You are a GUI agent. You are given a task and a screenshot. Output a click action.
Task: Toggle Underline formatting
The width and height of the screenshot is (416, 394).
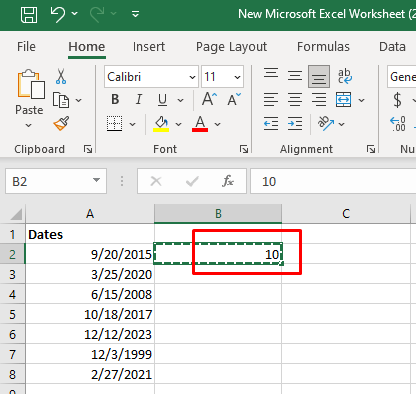tap(162, 100)
